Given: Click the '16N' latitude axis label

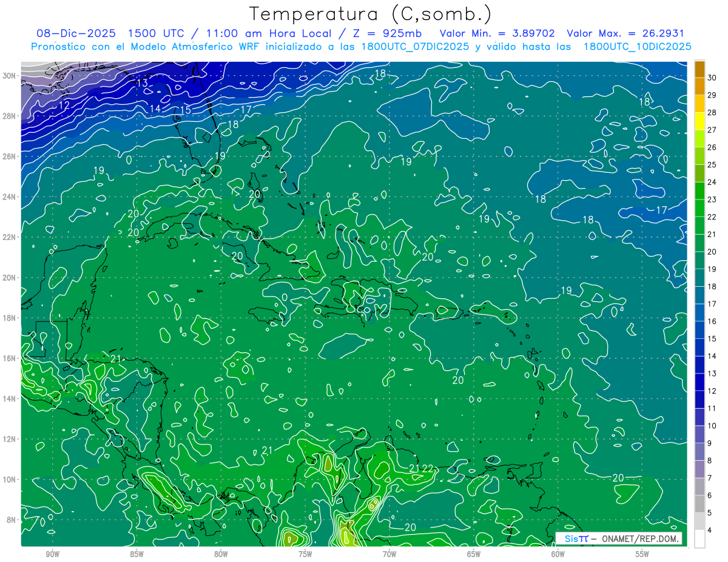Looking at the screenshot, I should click(9, 358).
